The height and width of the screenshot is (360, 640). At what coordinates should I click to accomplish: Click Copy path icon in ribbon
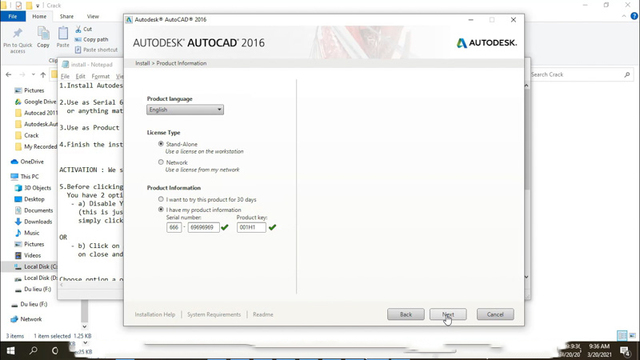[78, 40]
